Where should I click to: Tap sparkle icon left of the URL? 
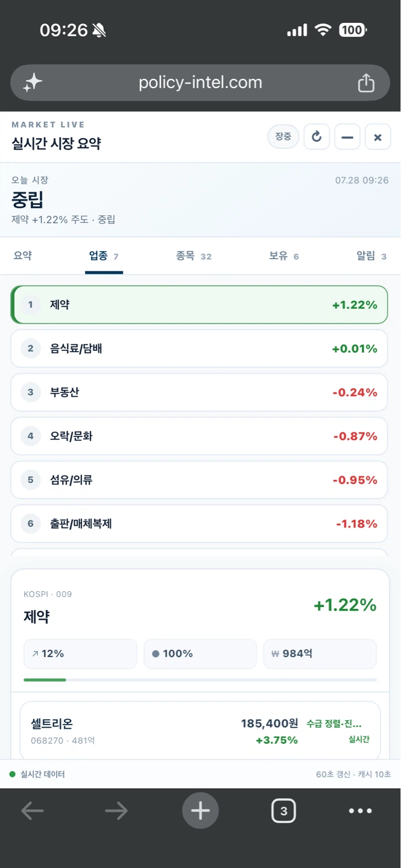point(33,83)
